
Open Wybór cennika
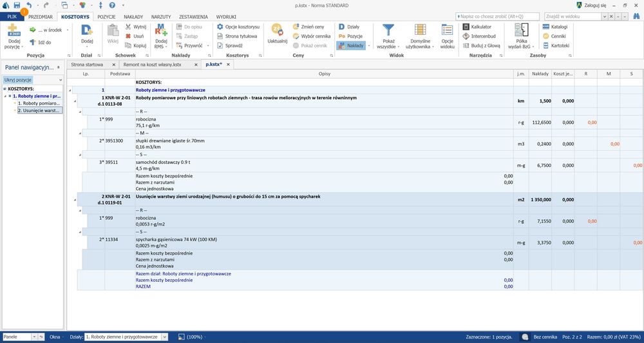pos(312,36)
